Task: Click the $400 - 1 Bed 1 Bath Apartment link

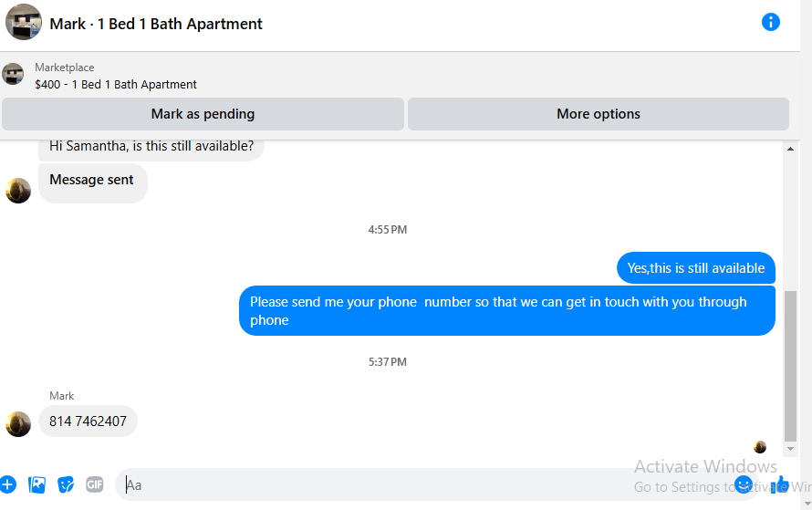Action: [x=116, y=85]
